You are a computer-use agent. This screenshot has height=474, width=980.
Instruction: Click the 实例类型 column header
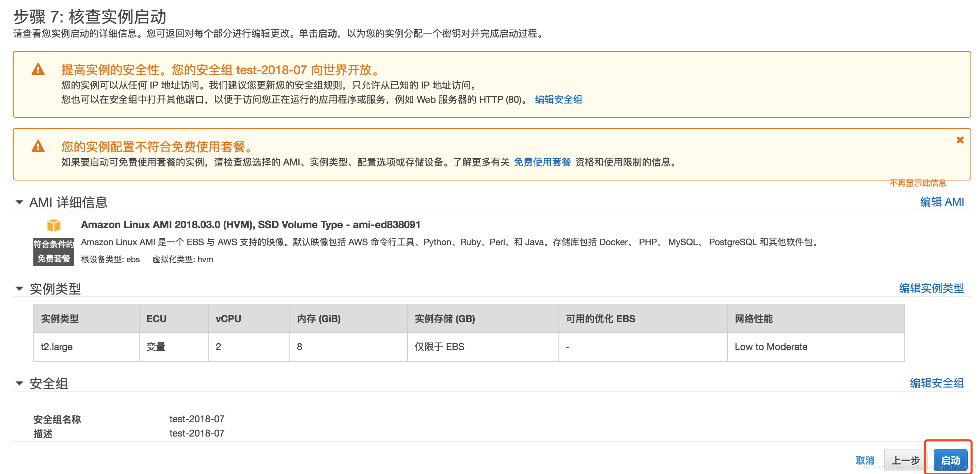pyautogui.click(x=86, y=318)
